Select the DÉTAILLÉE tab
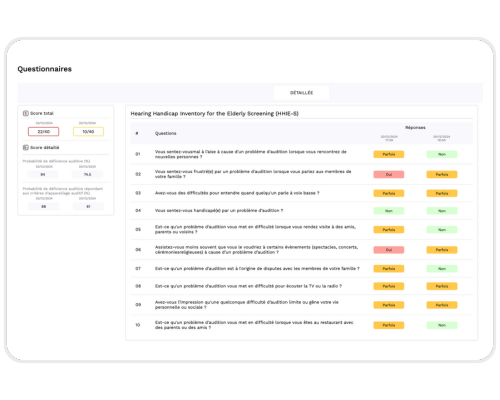The image size is (500, 400). [302, 93]
